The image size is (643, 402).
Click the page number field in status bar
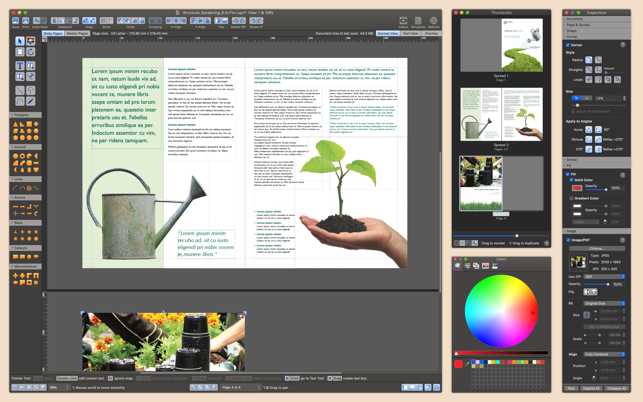tap(241, 387)
